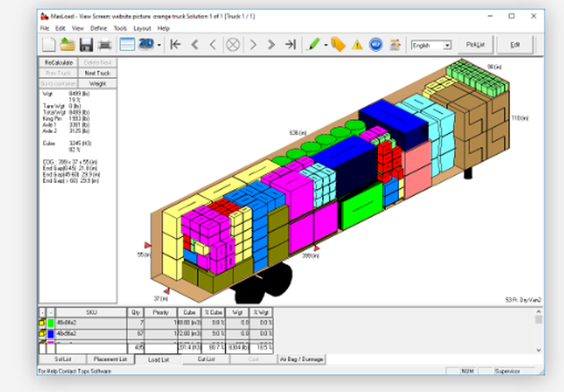Image resolution: width=564 pixels, height=392 pixels.
Task: Click the Print icon in toolbar
Action: [x=105, y=45]
